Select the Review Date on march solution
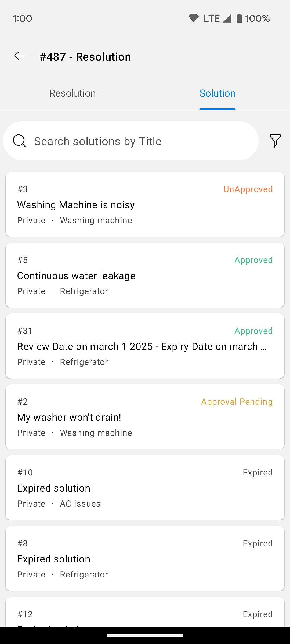Image resolution: width=290 pixels, height=644 pixels. tap(145, 346)
